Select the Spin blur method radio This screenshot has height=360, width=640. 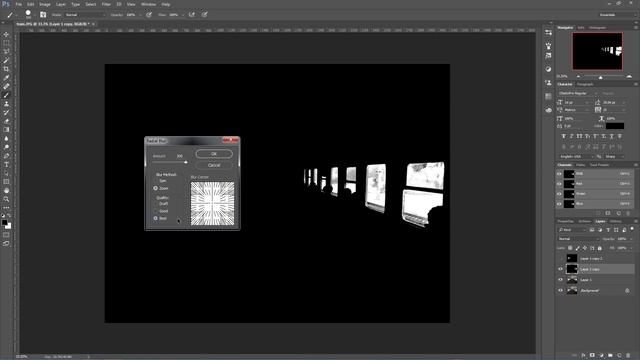coord(156,181)
